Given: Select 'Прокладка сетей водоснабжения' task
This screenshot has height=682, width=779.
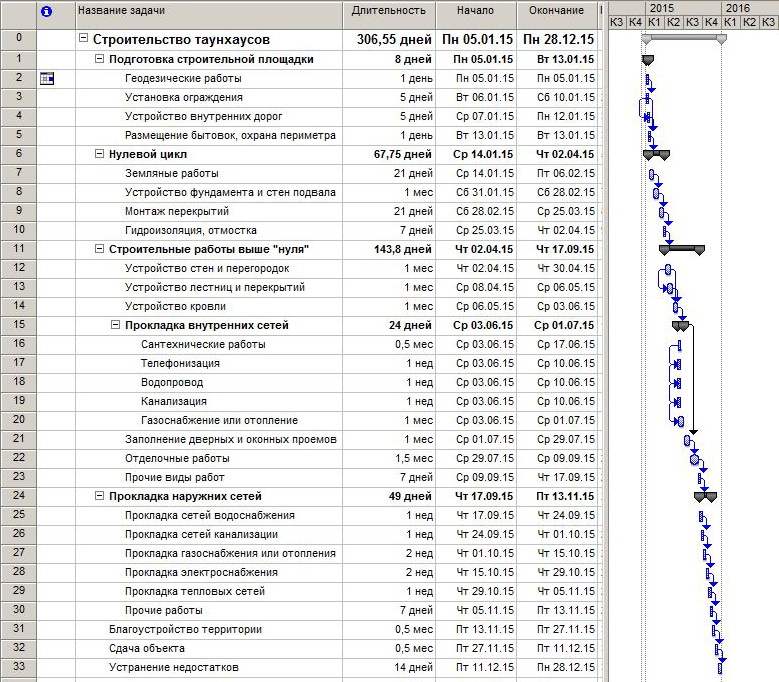Looking at the screenshot, I should click(x=210, y=515).
